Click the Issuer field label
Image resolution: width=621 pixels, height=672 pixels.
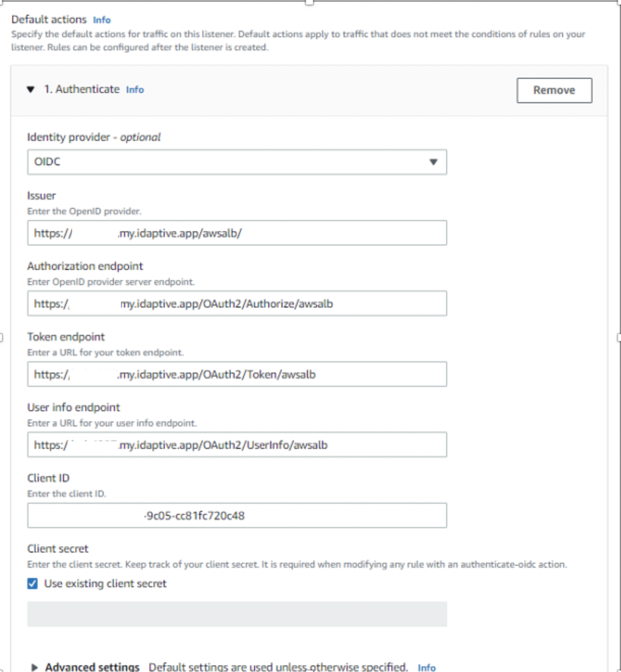point(42,195)
